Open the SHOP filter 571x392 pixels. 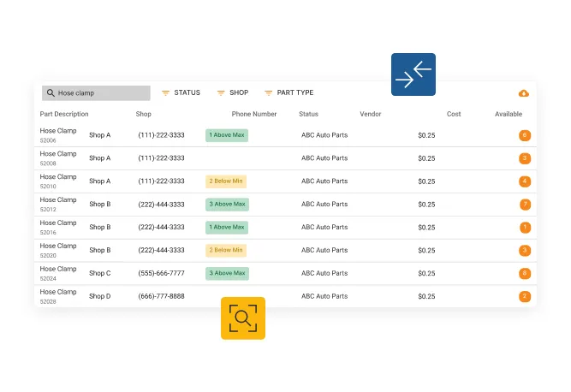click(233, 92)
